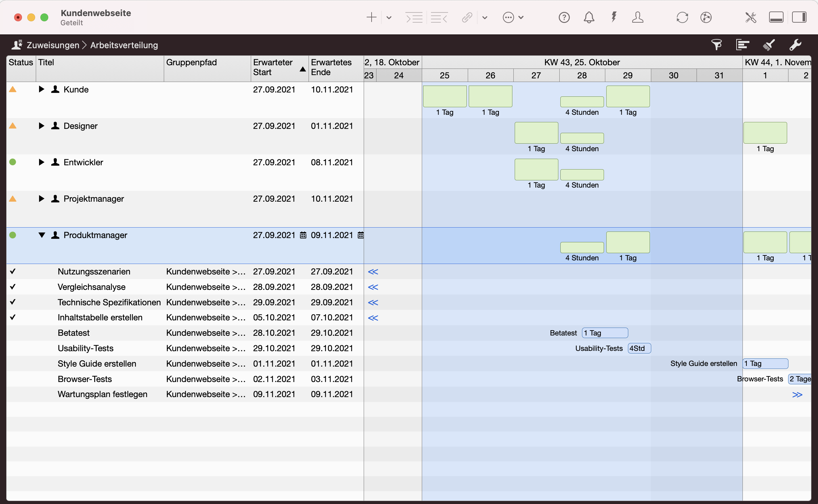Viewport: 818px width, 504px height.
Task: Jump back to the Vergleichsanalyse bar with the arrows
Action: point(373,287)
